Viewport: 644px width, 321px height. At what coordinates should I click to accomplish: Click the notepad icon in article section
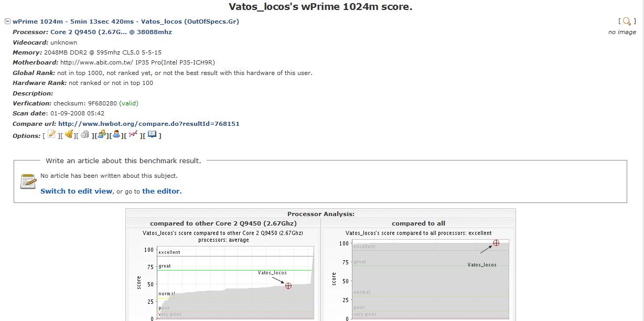click(28, 181)
